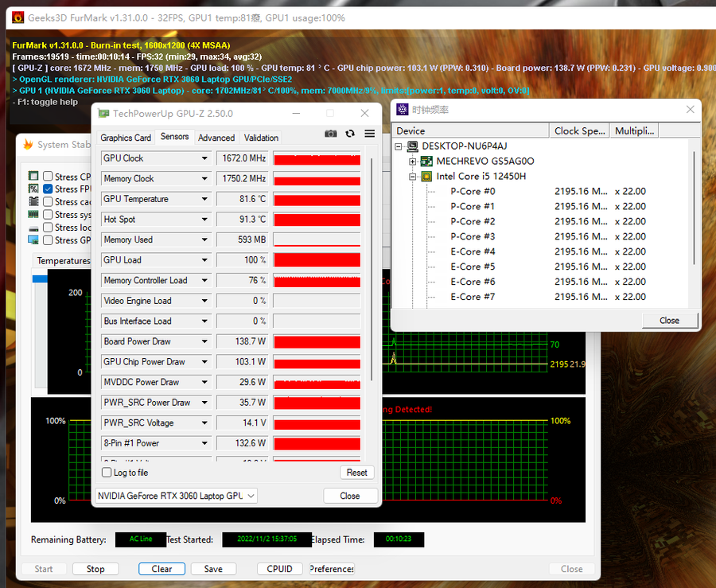Tick the Stress cache checkbox
Screen dimensions: 716x588
(x=49, y=202)
